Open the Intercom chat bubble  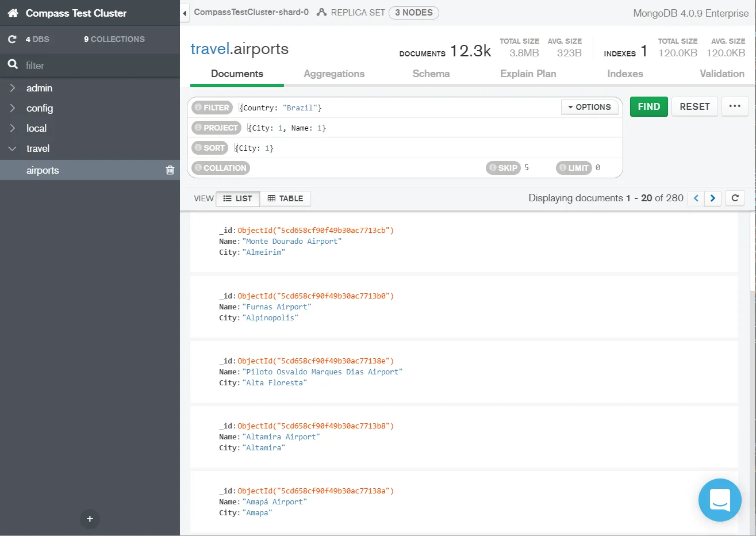pyautogui.click(x=720, y=500)
